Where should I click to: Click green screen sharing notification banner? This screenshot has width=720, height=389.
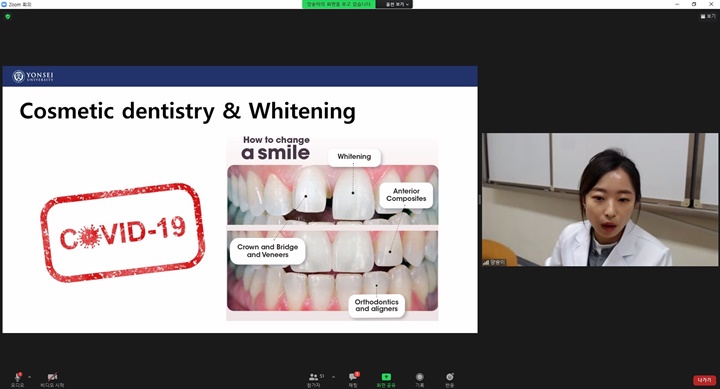tap(338, 4)
